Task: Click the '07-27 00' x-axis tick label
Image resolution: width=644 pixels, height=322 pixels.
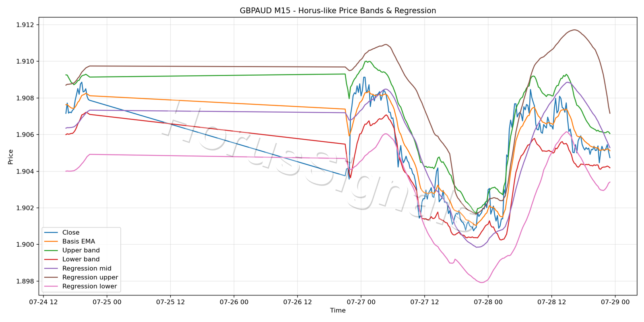Action: click(x=361, y=302)
